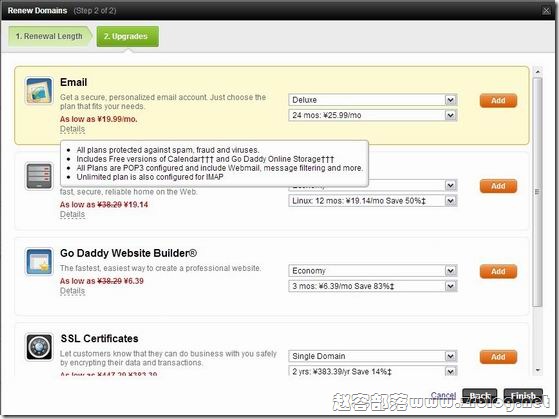Click the Email heading
This screenshot has width=559, height=419.
[73, 82]
